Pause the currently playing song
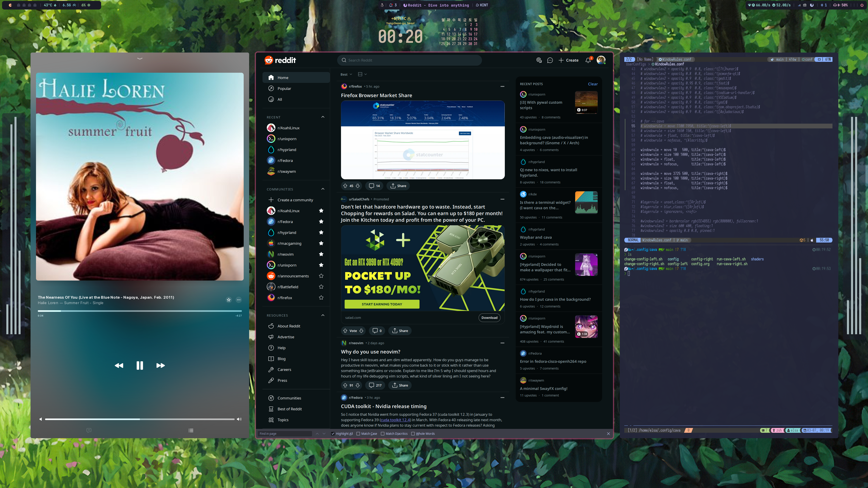Screen dimensions: 868x488 139,365
